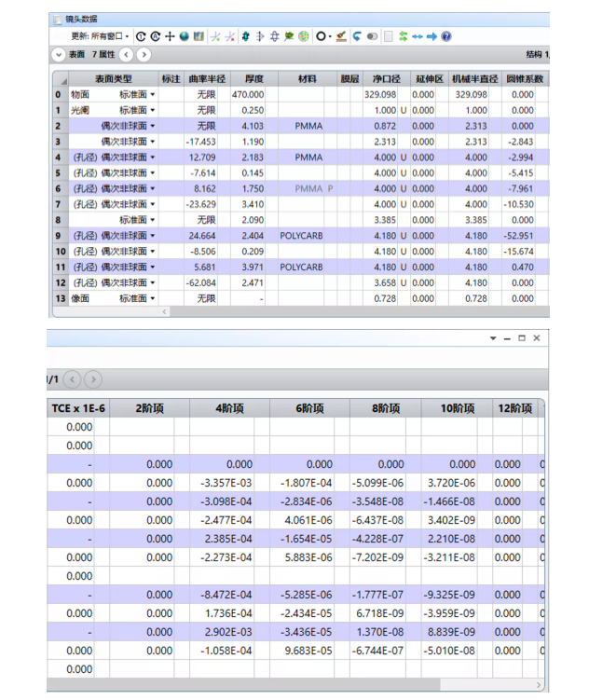Screen dimensions: 589x700
Task: Click the blue globe icon in toolbar
Action: pyautogui.click(x=185, y=36)
